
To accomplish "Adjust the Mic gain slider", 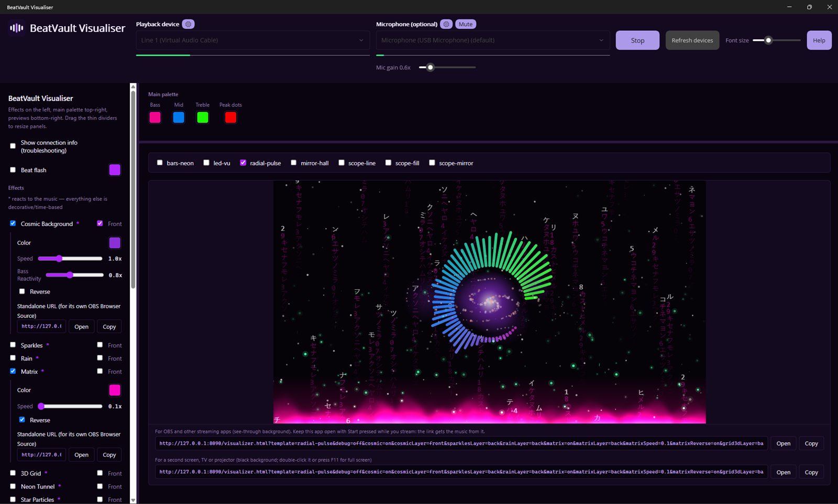I will 447,68.
